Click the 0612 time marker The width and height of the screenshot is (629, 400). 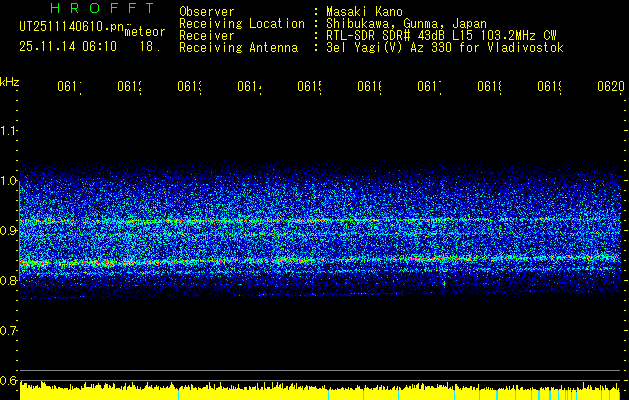(130, 87)
